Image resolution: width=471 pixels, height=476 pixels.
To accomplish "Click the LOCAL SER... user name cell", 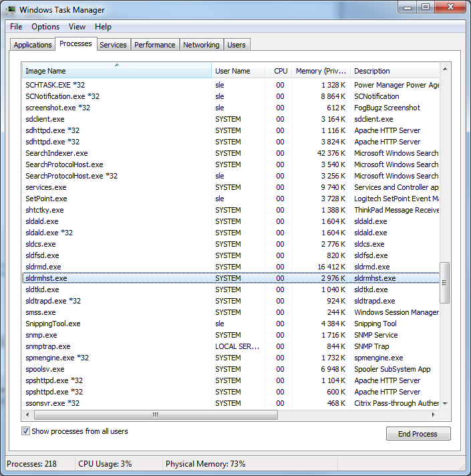I will [x=237, y=346].
